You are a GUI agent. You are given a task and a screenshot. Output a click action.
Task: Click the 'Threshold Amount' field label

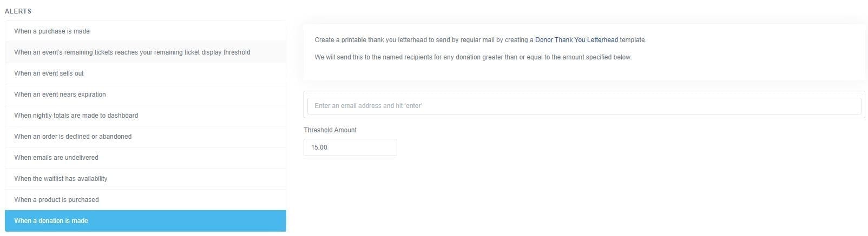coord(330,130)
